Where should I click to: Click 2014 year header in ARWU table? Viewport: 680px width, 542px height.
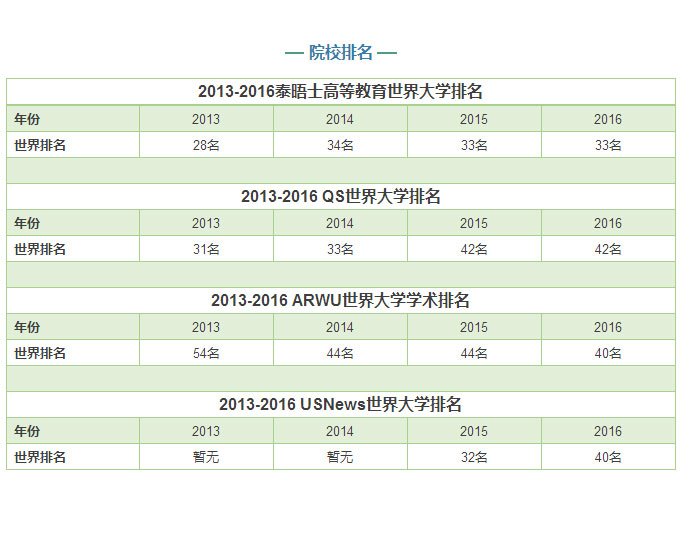[x=340, y=327]
